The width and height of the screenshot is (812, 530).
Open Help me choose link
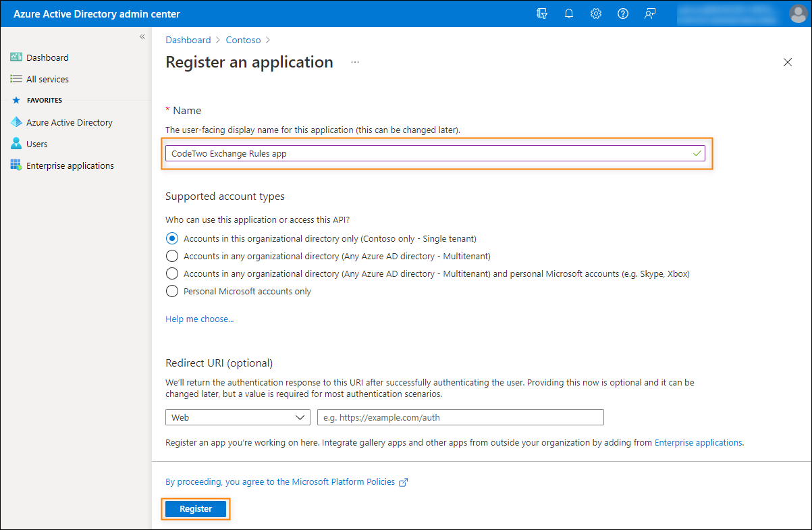tap(200, 319)
